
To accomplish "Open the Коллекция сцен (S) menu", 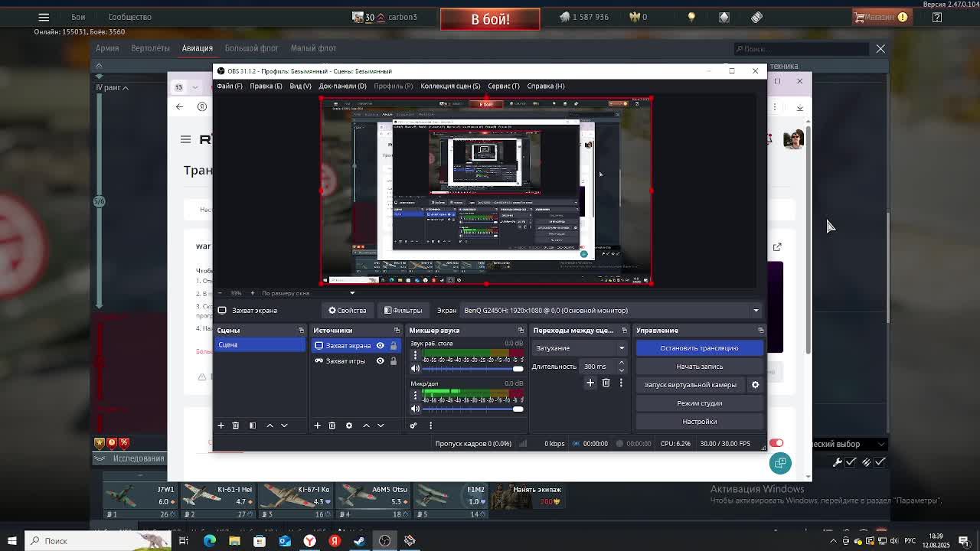I will click(450, 86).
